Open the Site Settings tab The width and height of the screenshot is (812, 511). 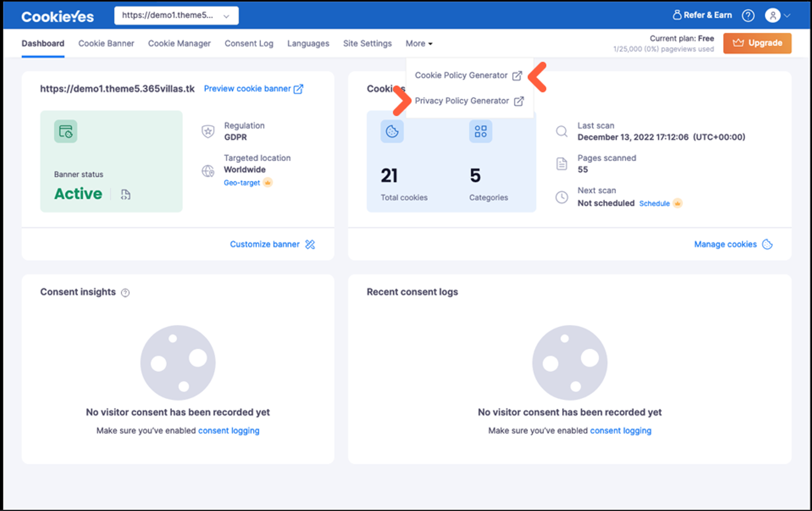click(x=367, y=43)
